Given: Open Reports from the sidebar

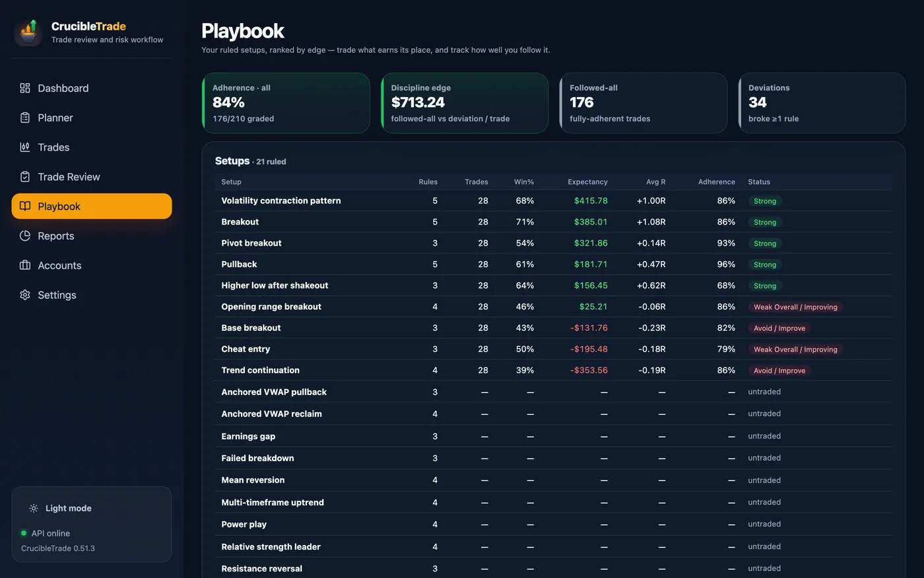Looking at the screenshot, I should [x=92, y=236].
